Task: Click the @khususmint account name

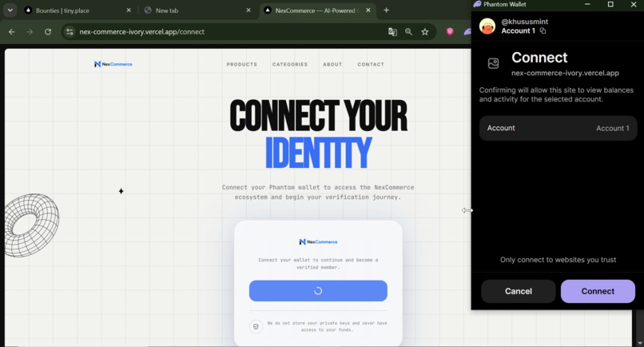Action: coord(524,22)
